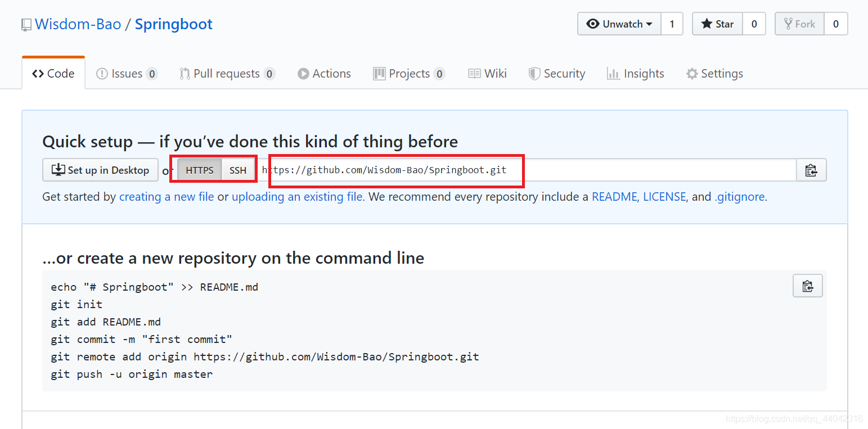View the watchers count of 1
Viewport: 868px width, 429px height.
coord(672,24)
